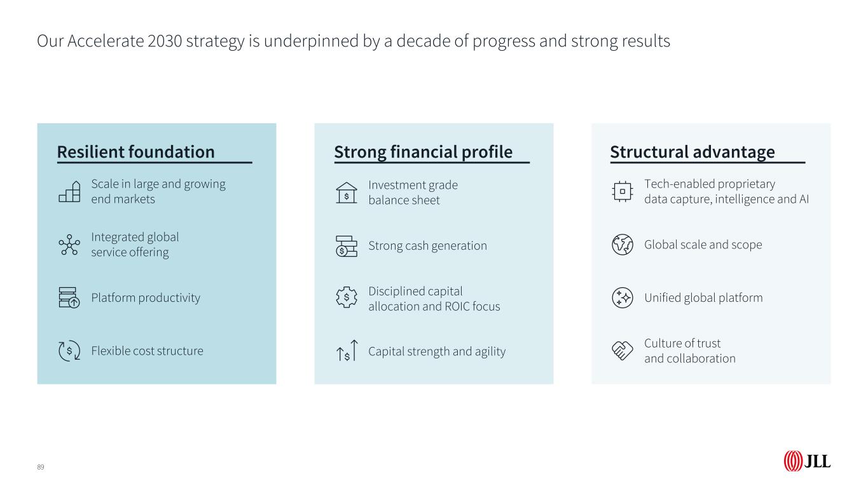Select the sparkle circle icon beside Unified global platform

click(x=622, y=297)
